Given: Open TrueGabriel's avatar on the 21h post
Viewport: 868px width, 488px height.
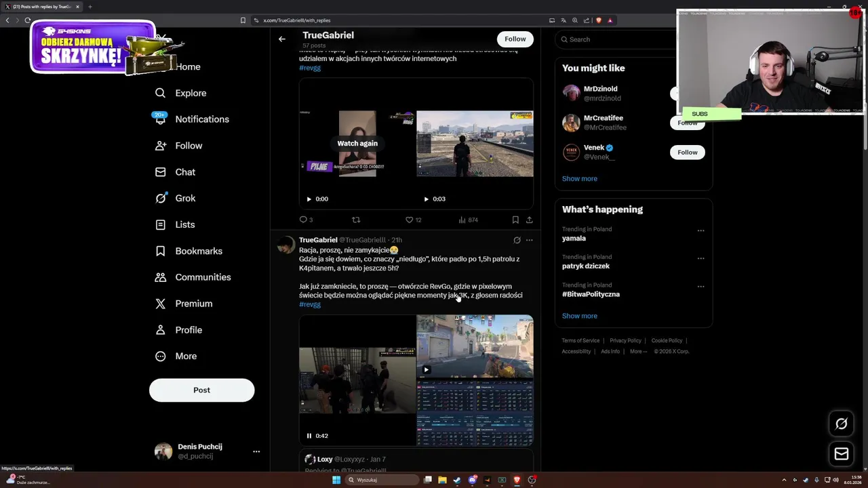Looking at the screenshot, I should (285, 245).
